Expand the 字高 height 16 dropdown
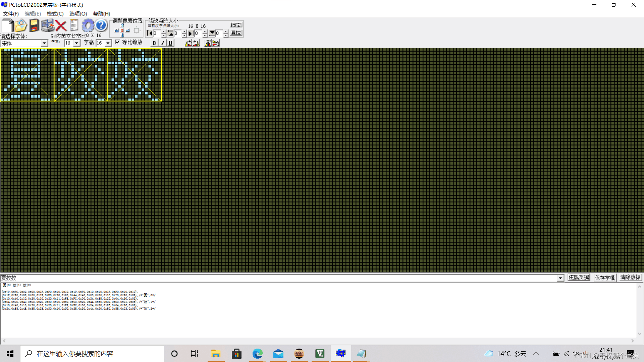Image resolution: width=644 pixels, height=362 pixels. tap(108, 43)
